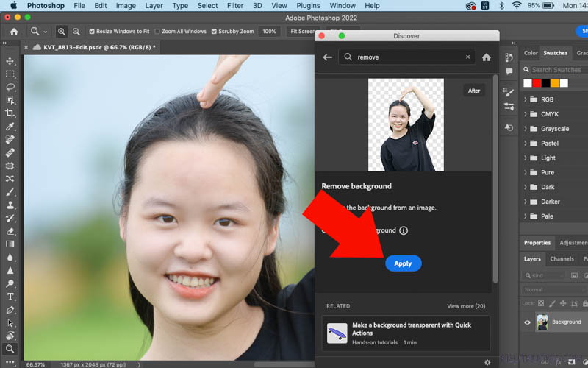This screenshot has height=368, width=588.
Task: Open the Layer menu
Action: [x=154, y=6]
